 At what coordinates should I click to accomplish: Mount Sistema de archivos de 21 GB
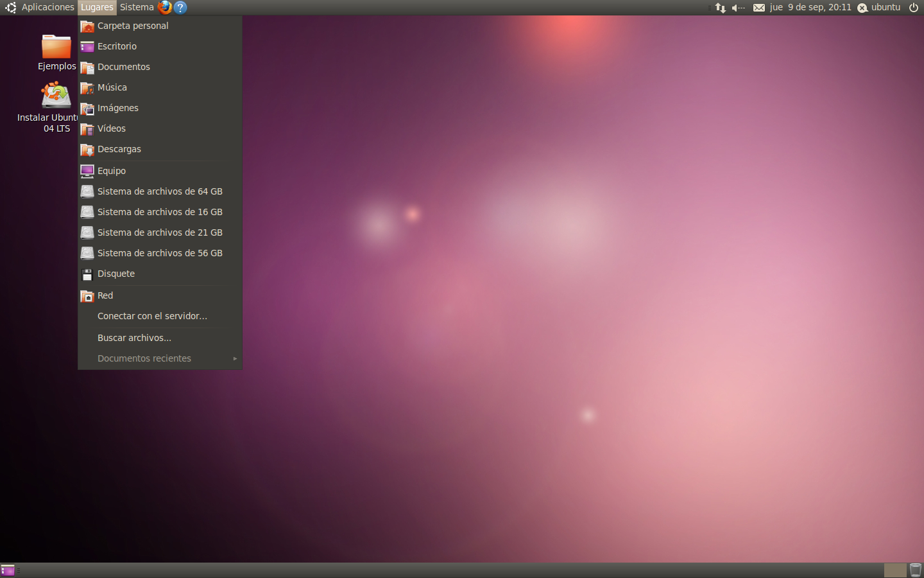[160, 232]
